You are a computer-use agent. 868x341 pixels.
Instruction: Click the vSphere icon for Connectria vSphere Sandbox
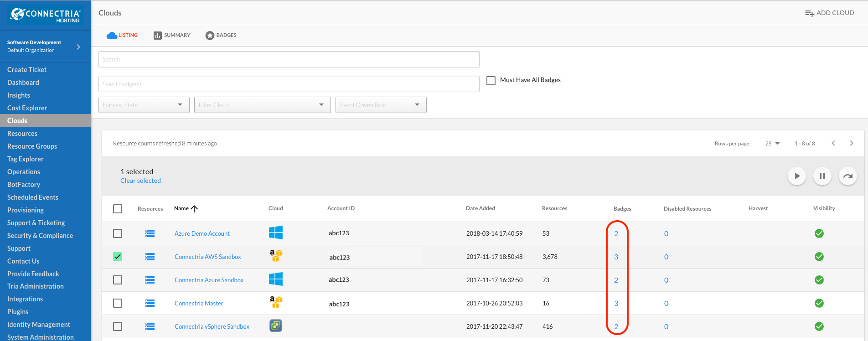click(x=276, y=325)
